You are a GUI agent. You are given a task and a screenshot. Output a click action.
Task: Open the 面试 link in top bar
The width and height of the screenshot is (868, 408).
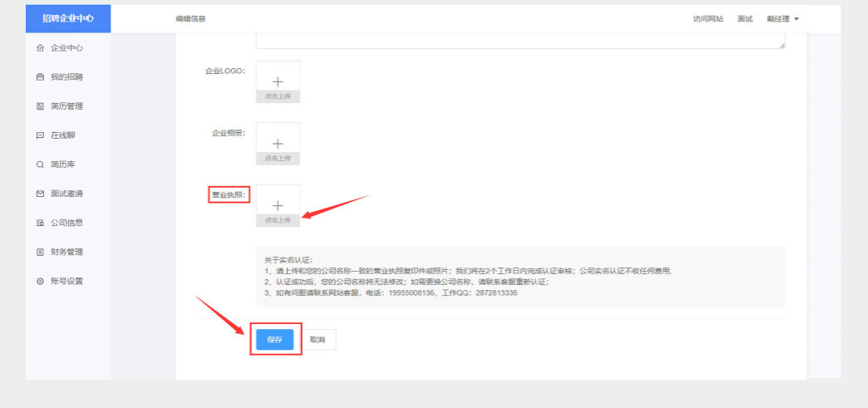[745, 19]
